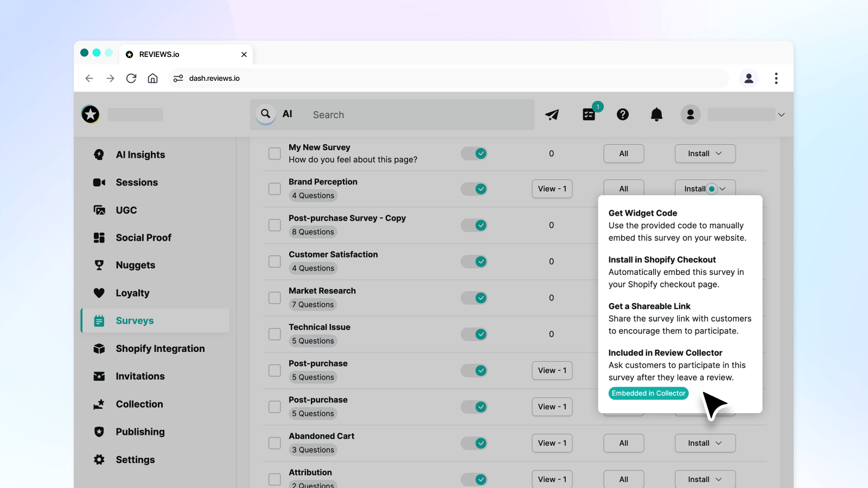Open the notifications bell
The height and width of the screenshot is (488, 868).
pos(656,114)
